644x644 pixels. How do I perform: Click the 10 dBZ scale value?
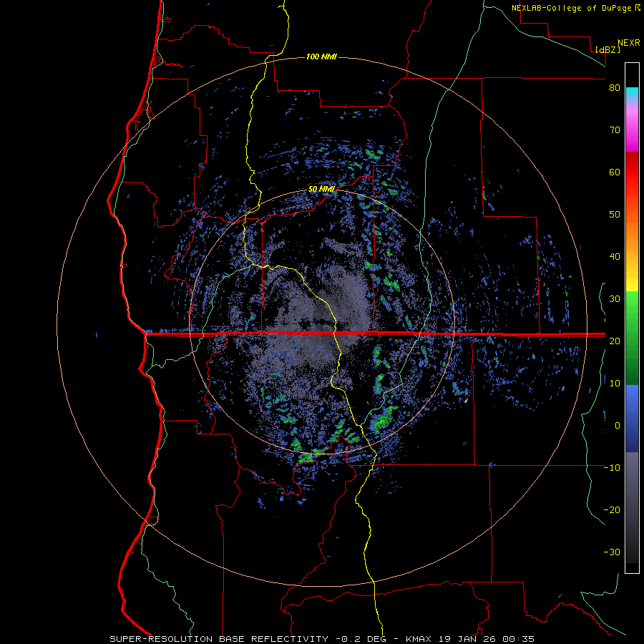point(615,384)
